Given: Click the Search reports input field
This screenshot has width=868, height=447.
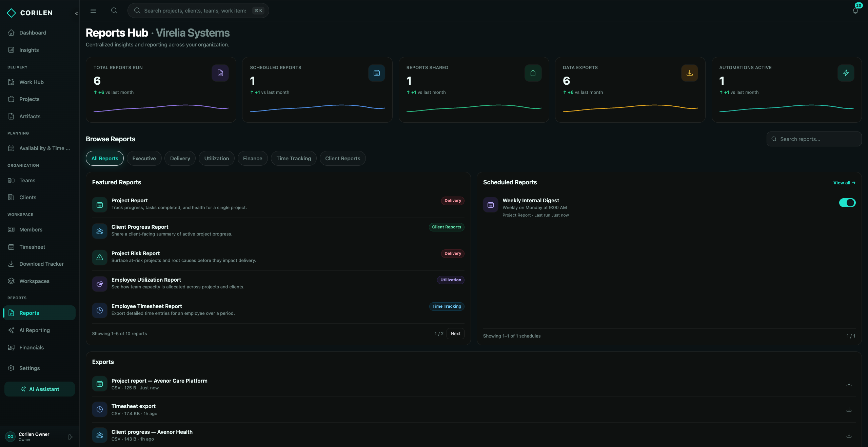Looking at the screenshot, I should (x=814, y=139).
